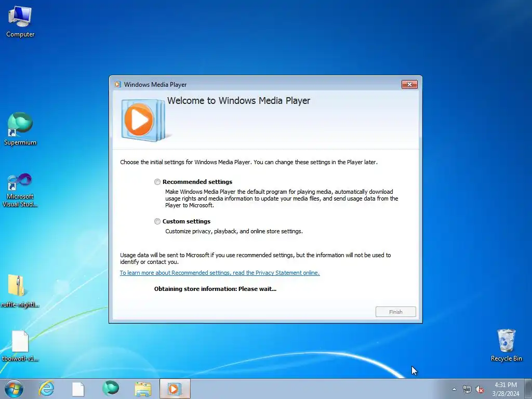Screen dimensions: 532x399
Task: Click the title bar Media Player icon
Action: [117, 85]
